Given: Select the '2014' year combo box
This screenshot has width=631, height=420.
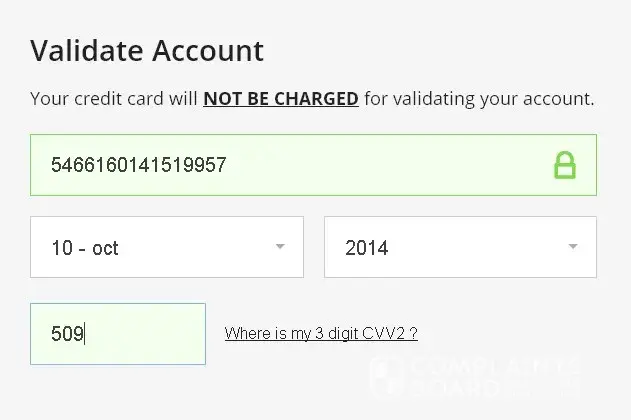Looking at the screenshot, I should click(x=440, y=247).
